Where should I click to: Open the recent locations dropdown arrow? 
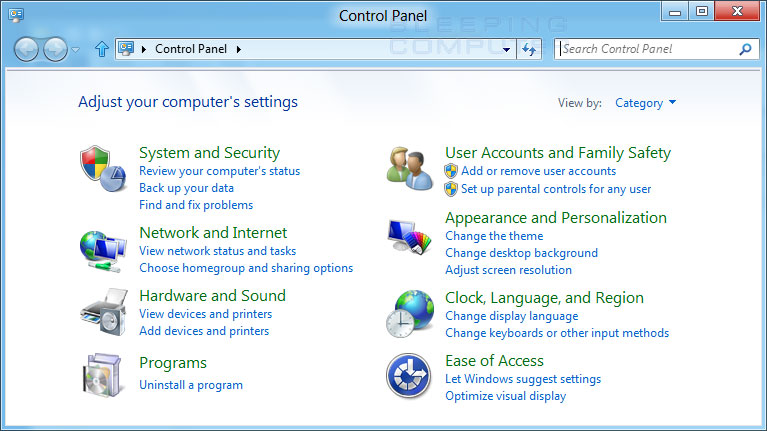point(75,49)
